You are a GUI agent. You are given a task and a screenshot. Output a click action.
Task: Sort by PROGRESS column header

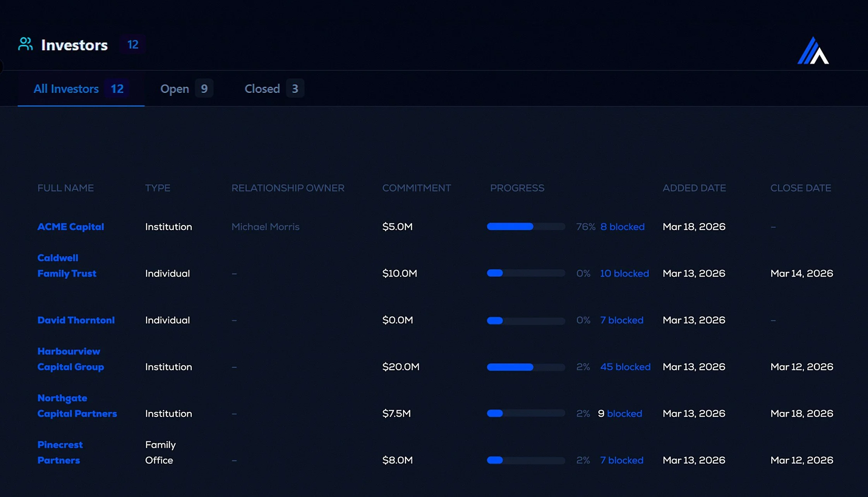click(x=517, y=188)
